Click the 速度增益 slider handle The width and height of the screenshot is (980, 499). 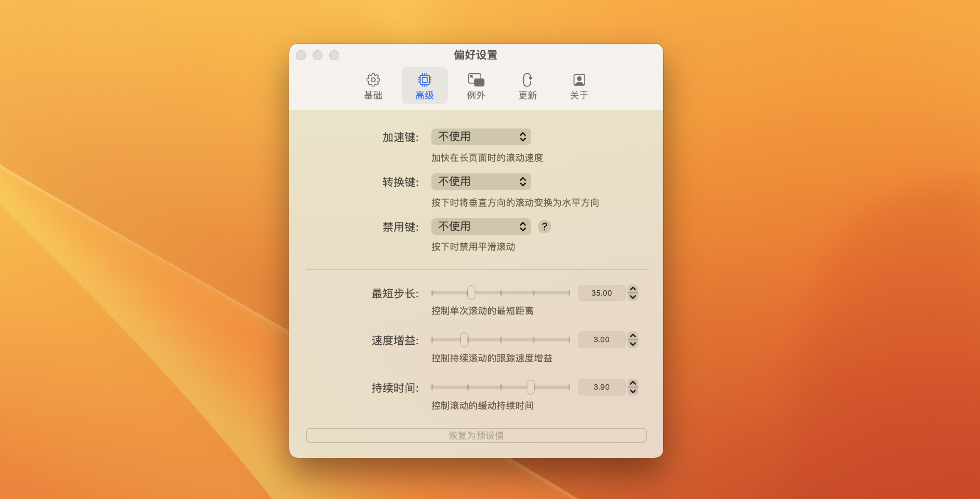(x=464, y=340)
